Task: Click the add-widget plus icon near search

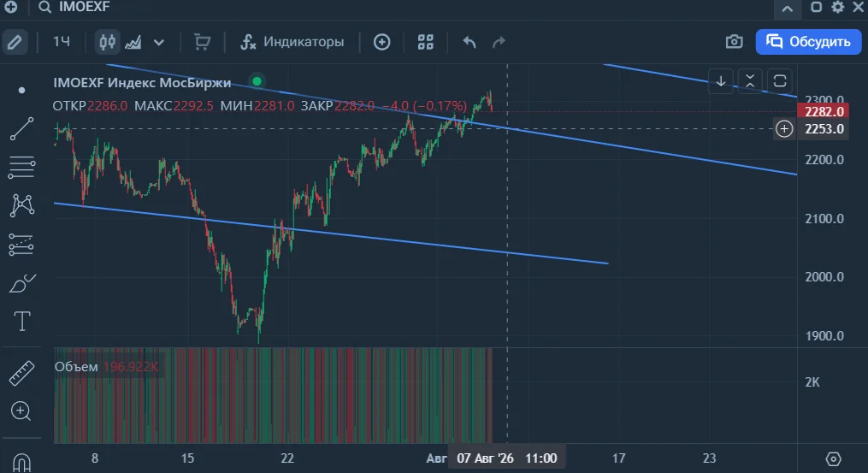Action: click(10, 7)
